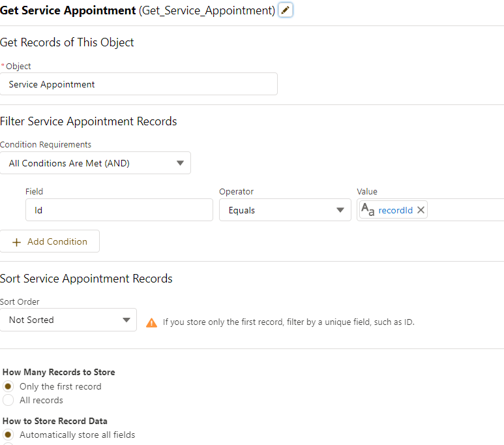
Task: Click the 'Get Records of This Object' heading
Action: 67,42
